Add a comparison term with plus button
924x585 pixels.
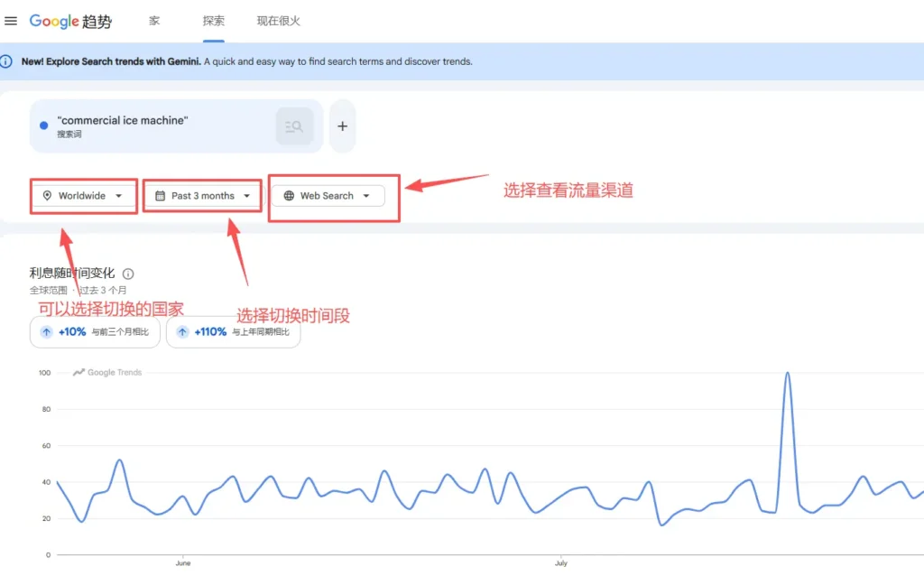tap(342, 126)
